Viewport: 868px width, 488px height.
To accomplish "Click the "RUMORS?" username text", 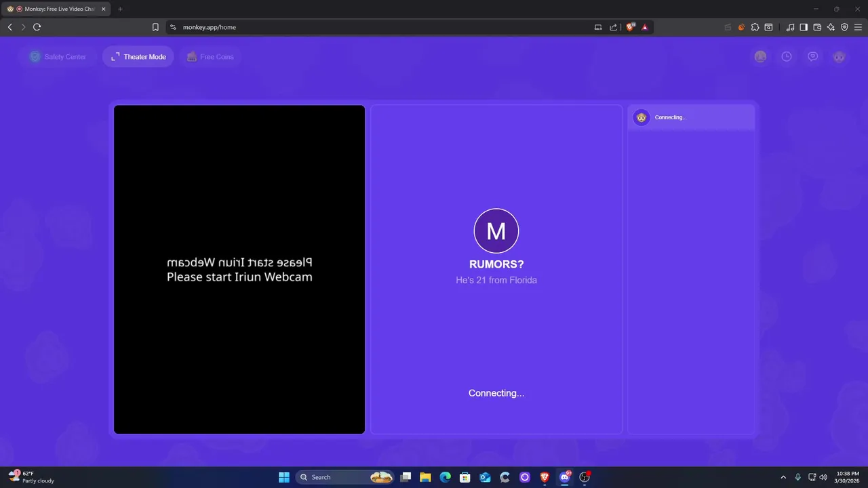I will click(496, 264).
